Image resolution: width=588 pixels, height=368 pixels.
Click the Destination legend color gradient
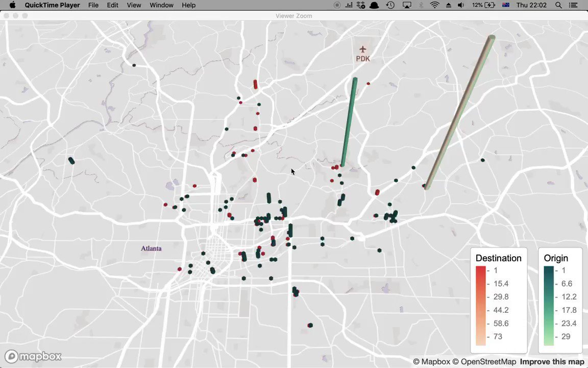tap(480, 306)
